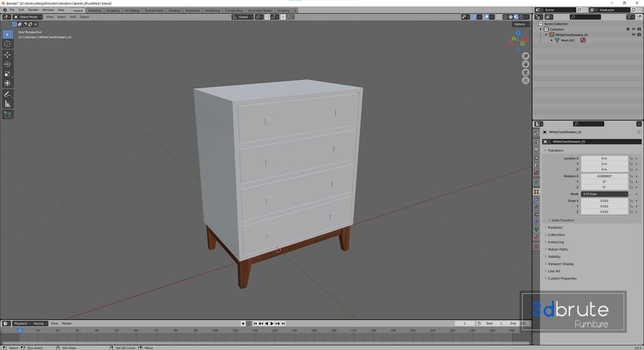Lock the Location X transform
Screen dimensions: 644x350
[632, 159]
